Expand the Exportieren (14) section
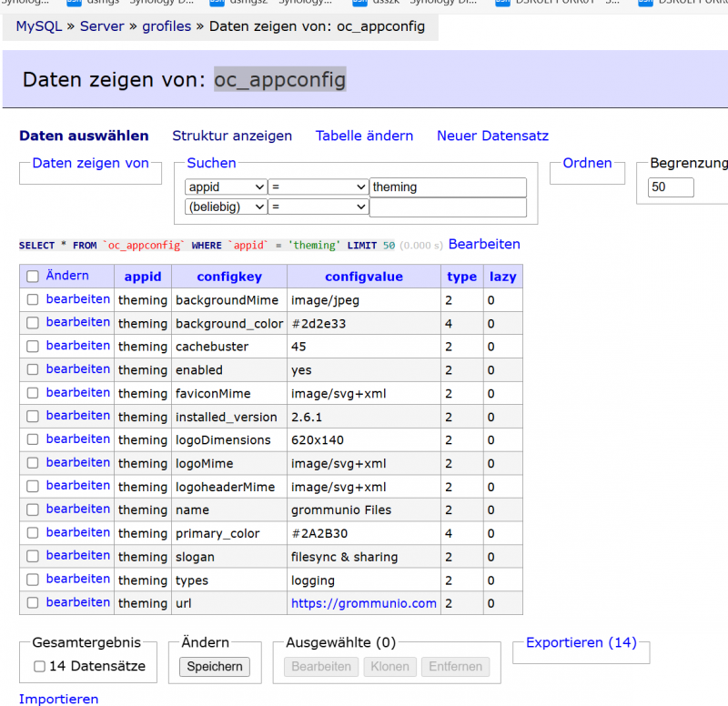 point(581,642)
